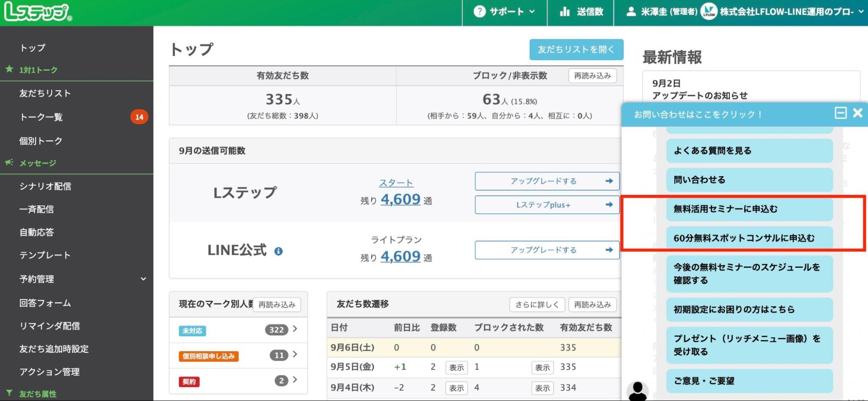Open the account dropdown at top right
The height and width of the screenshot is (401, 868).
pyautogui.click(x=861, y=12)
